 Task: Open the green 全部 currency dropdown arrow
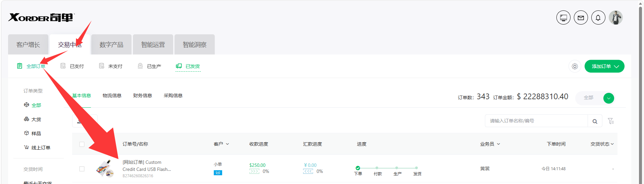609,98
